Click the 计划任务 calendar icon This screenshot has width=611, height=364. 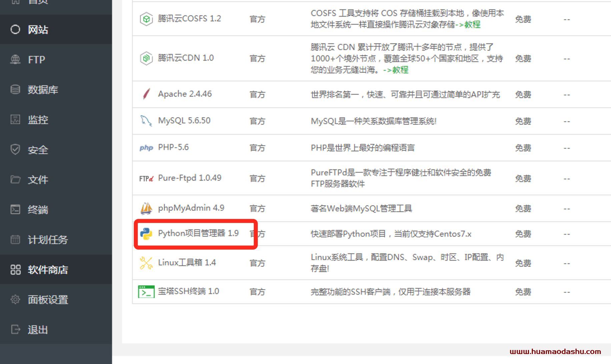15,239
